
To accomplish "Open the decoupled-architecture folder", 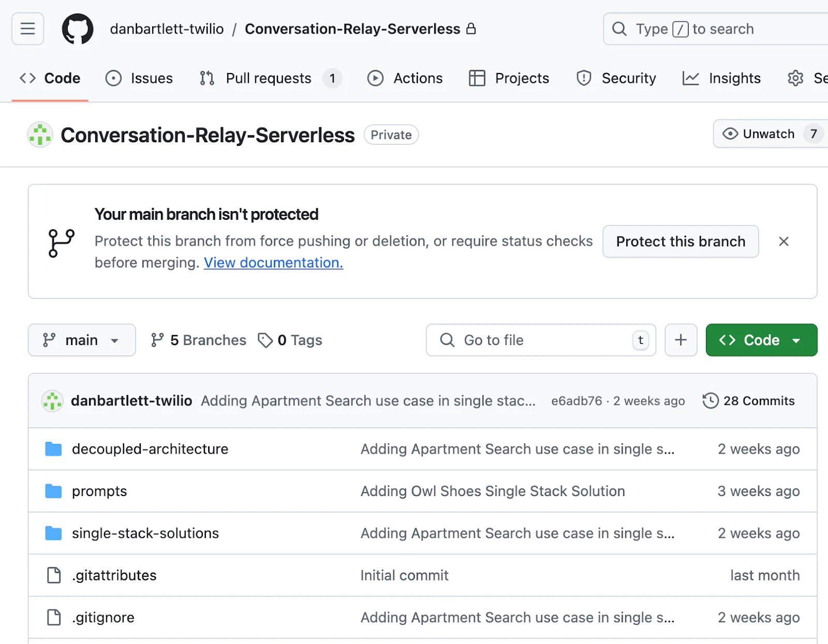I will 150,449.
